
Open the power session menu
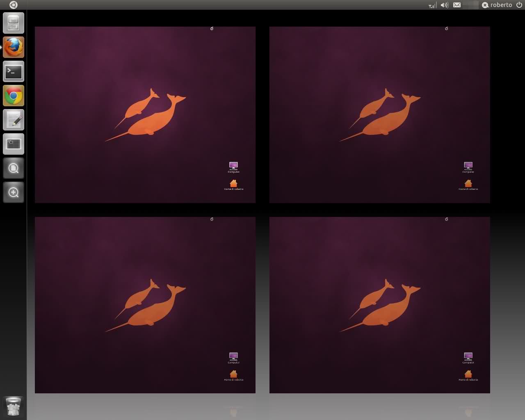coord(519,5)
